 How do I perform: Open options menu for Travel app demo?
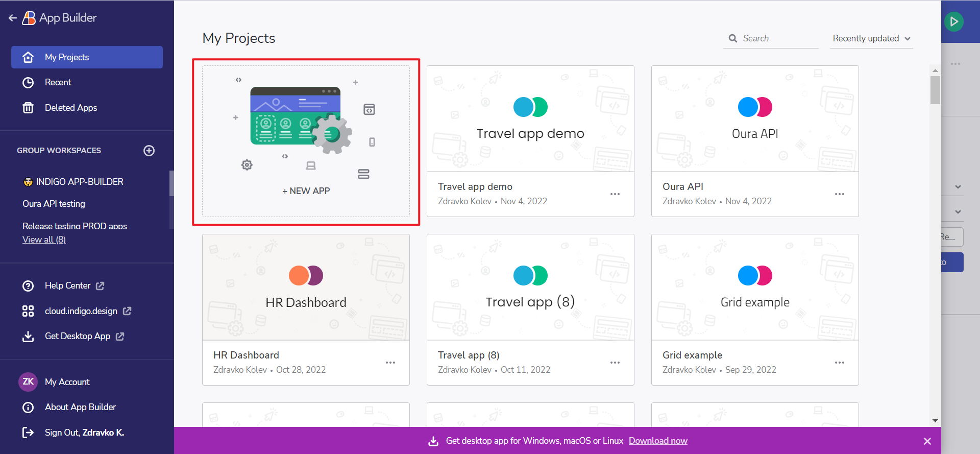coord(615,194)
